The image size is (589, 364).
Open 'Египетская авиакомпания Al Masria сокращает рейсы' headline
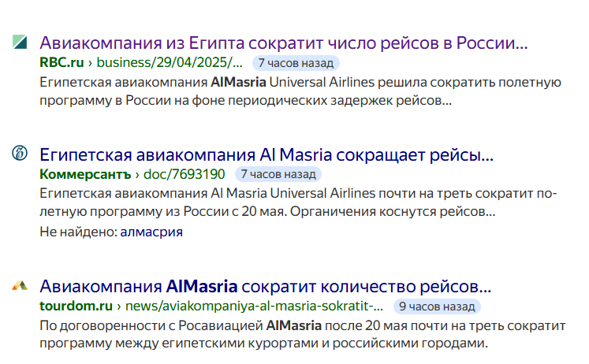pos(267,154)
